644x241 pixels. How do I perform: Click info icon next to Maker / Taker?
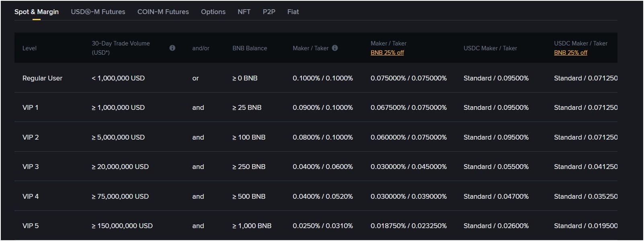point(335,48)
